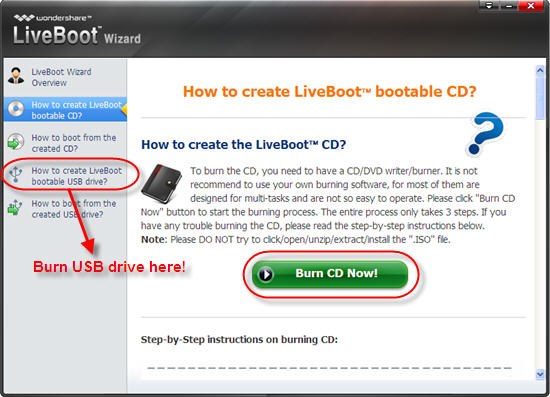Screen dimensions: 550x397
Task: Click the vertical scrollbar thumb
Action: pos(540,98)
